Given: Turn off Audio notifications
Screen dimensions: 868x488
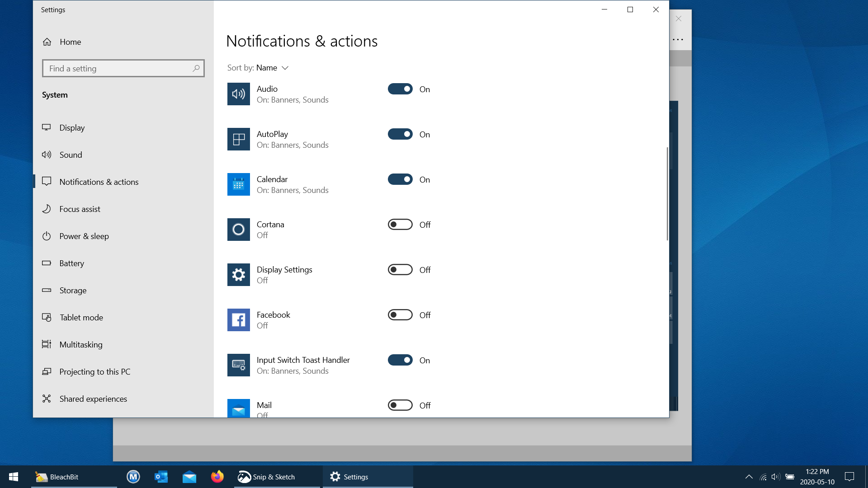Looking at the screenshot, I should 400,89.
